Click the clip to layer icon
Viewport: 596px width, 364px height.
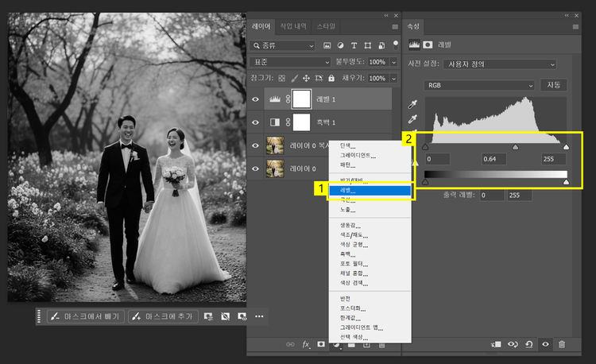point(496,344)
